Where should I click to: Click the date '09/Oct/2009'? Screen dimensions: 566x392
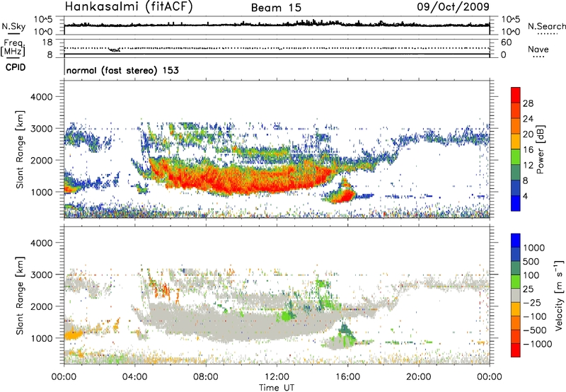click(x=453, y=7)
